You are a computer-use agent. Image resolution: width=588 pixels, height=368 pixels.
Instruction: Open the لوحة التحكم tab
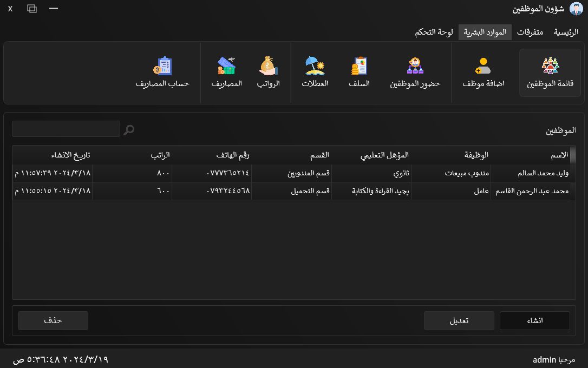(x=434, y=32)
